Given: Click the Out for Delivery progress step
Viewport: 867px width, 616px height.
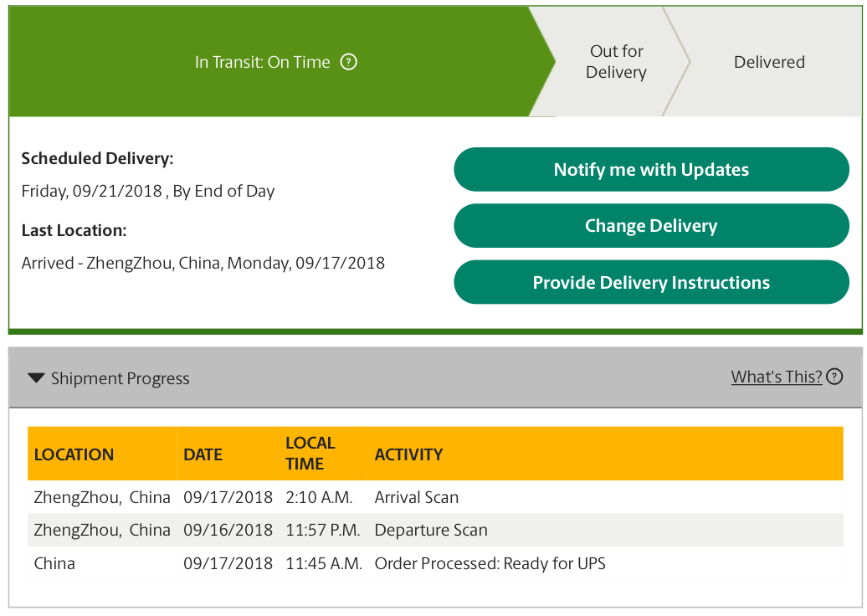Looking at the screenshot, I should 617,61.
